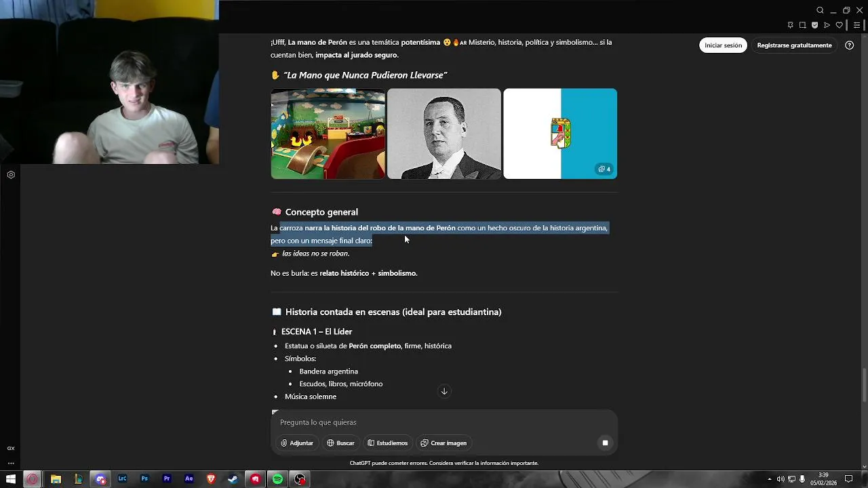The height and width of the screenshot is (488, 868).
Task: Open the volume speaker tray icon
Action: click(781, 479)
